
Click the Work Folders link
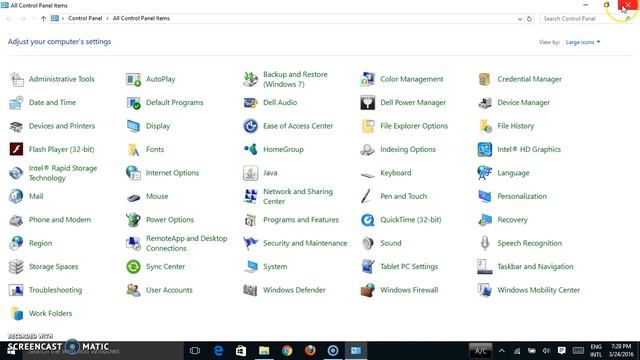point(50,313)
